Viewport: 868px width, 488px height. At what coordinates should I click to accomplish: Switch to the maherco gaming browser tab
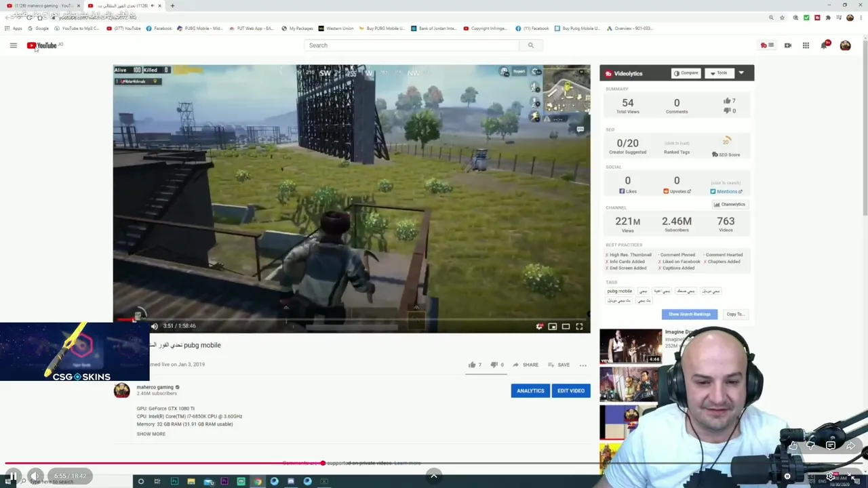[42, 5]
